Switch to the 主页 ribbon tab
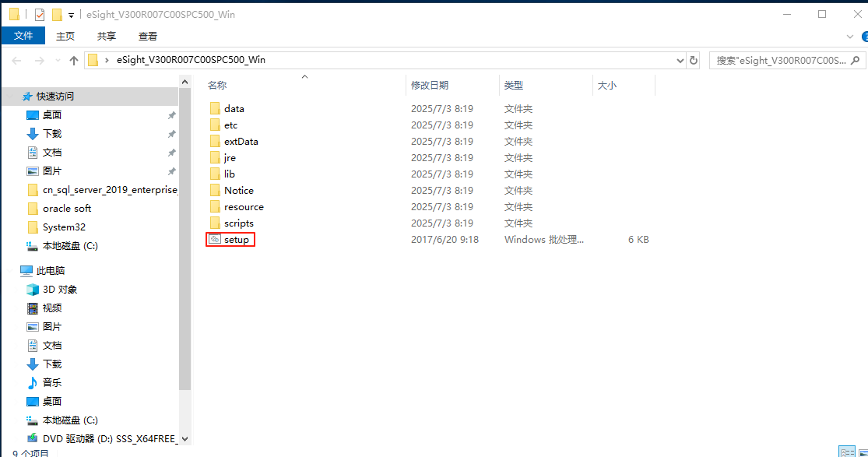Viewport: 868px width, 457px height. pyautogui.click(x=65, y=36)
